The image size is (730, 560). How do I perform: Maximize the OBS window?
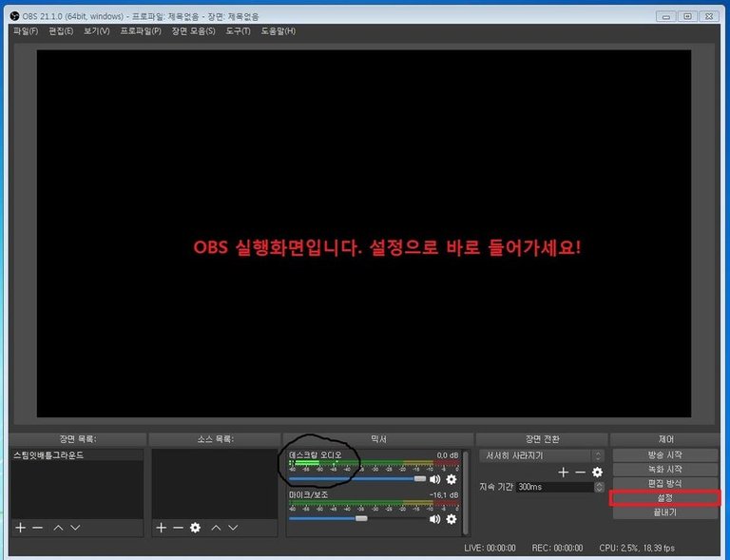pos(687,16)
